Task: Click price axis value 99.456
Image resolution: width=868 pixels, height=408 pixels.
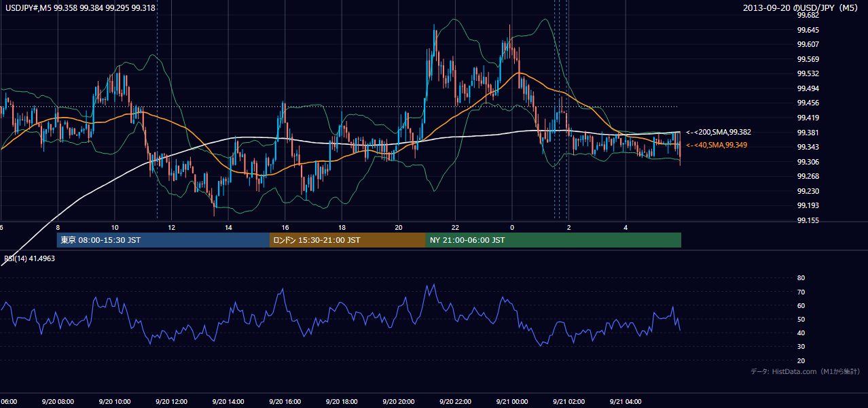Action: 808,103
